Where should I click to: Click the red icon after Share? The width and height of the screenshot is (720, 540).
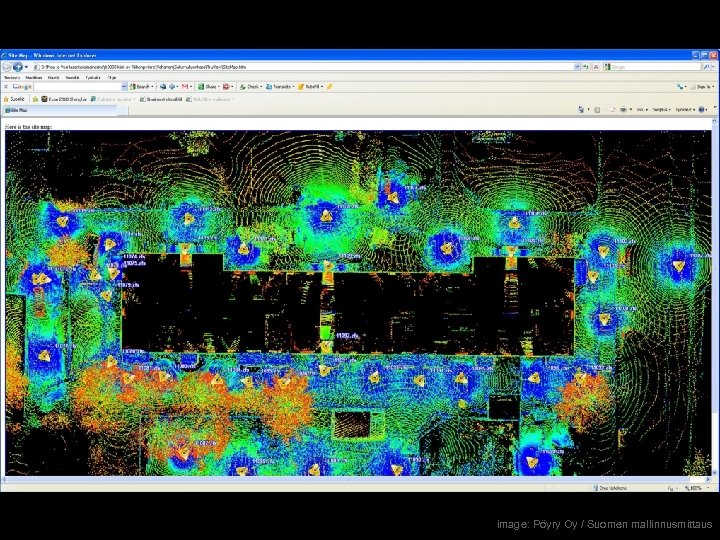[226, 87]
